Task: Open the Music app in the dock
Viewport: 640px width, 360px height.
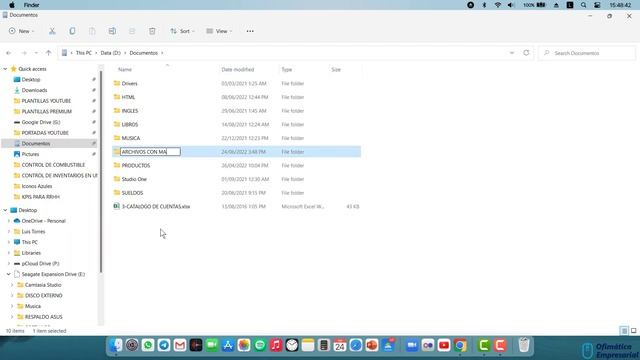Action: tap(276, 345)
